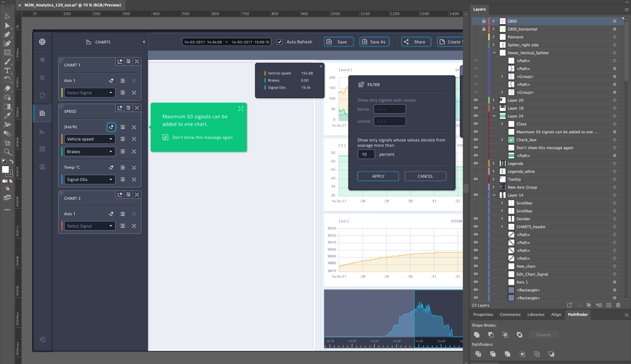Collapse the Hover_Vertical_Splitter layer
The width and height of the screenshot is (631, 364).
(x=494, y=52)
